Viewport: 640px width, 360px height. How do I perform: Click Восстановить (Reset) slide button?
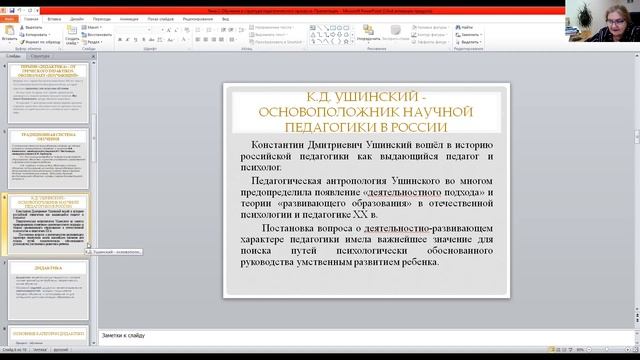97,35
